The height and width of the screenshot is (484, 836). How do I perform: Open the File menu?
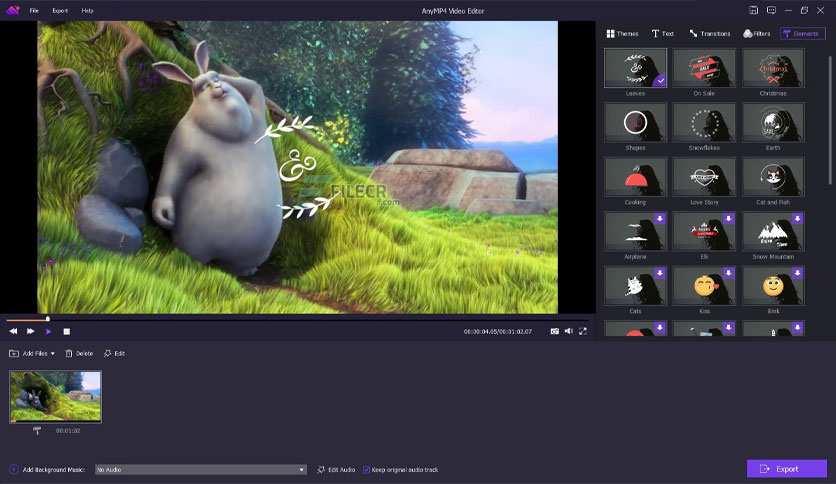tap(34, 11)
